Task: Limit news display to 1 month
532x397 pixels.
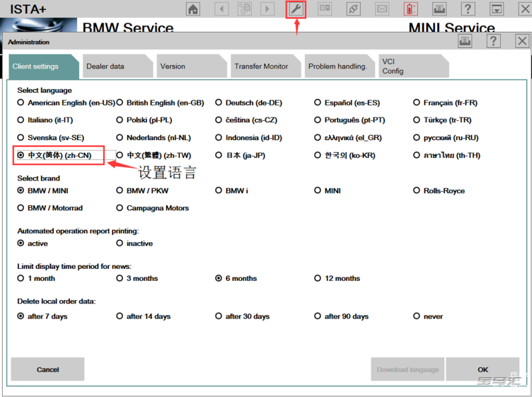Action: coord(36,278)
